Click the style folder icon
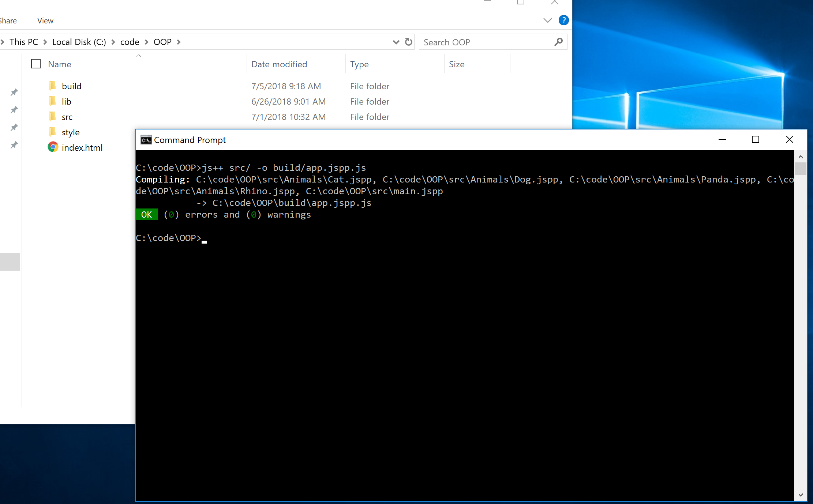Viewport: 813px width, 504px height. tap(53, 132)
